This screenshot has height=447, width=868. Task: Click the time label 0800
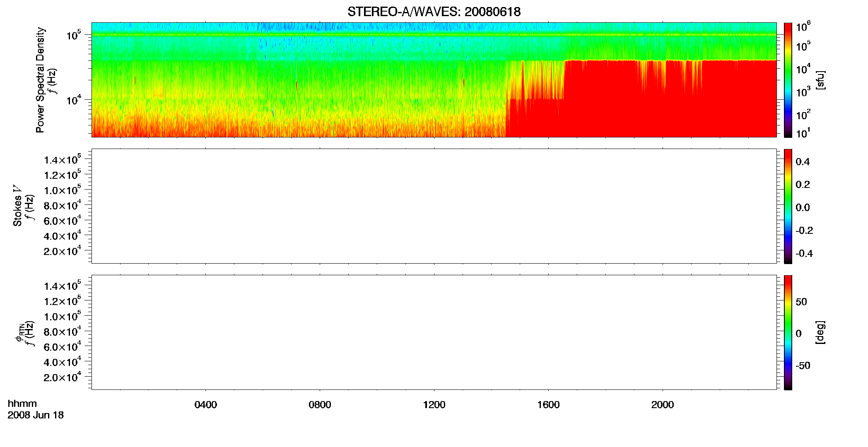click(320, 405)
